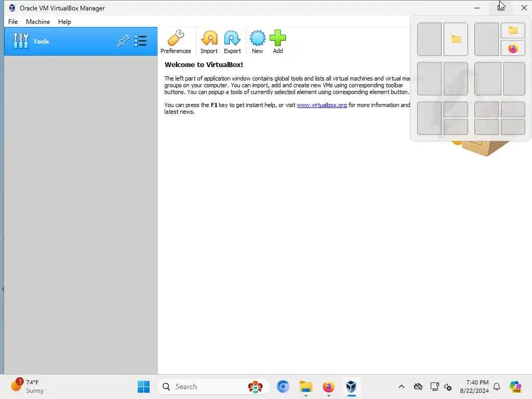Snap to tall left zone beside Firefox zone
Screen dimensions: 532x399
(486, 39)
